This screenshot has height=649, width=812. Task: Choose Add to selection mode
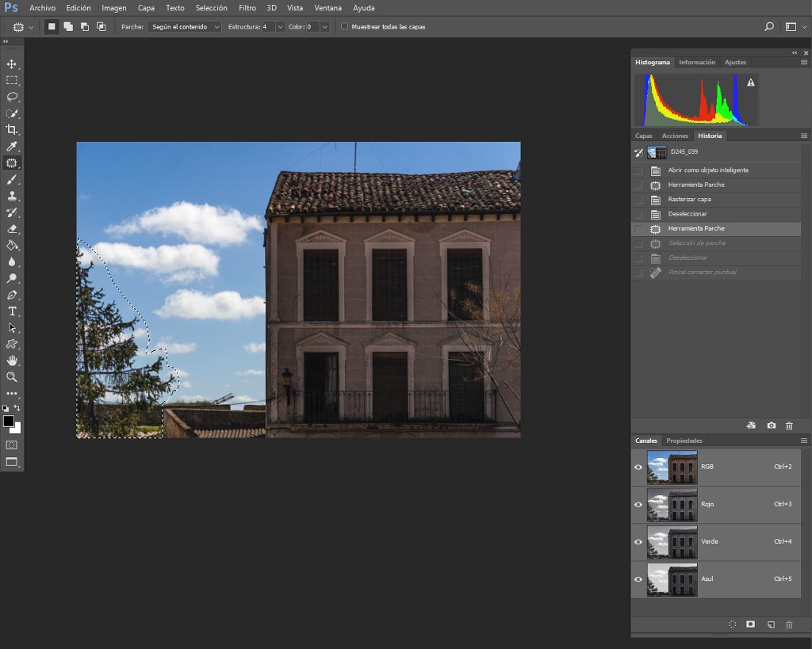click(68, 26)
